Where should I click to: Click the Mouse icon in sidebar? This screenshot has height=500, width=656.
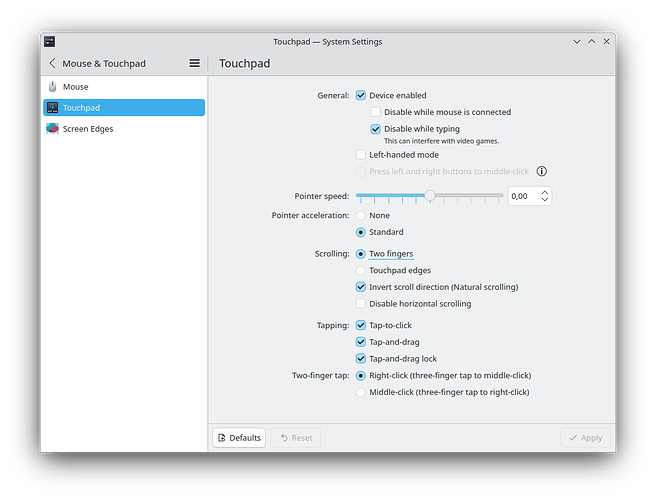click(x=52, y=87)
